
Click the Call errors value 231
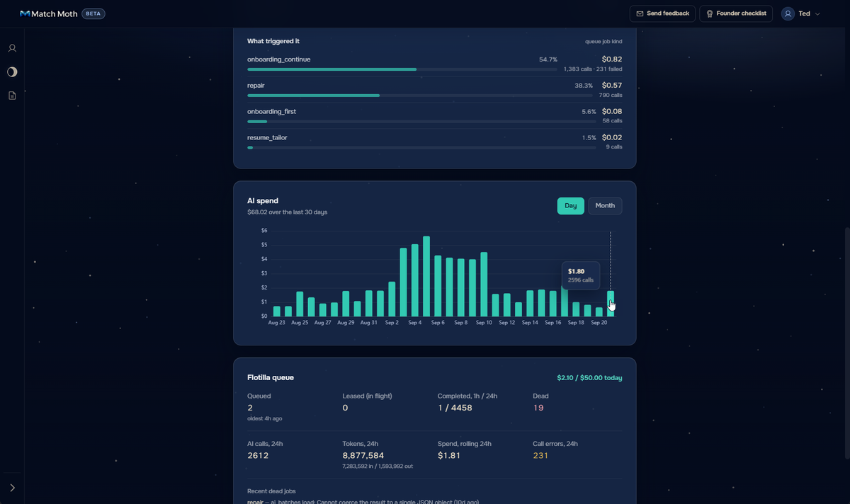[540, 455]
